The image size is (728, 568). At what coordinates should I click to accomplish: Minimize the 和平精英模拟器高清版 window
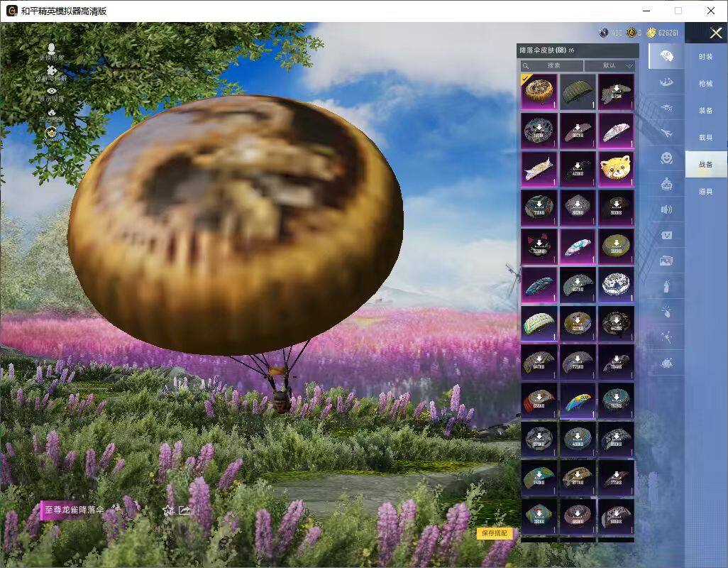(x=646, y=11)
